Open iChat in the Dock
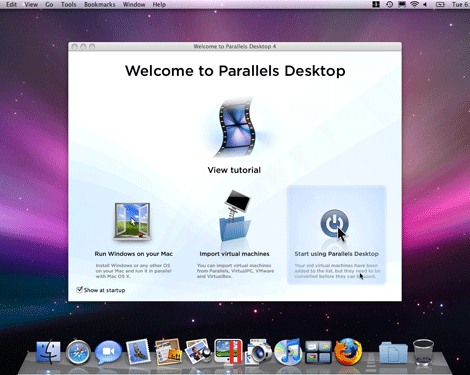This screenshot has width=470, height=375. point(108,352)
